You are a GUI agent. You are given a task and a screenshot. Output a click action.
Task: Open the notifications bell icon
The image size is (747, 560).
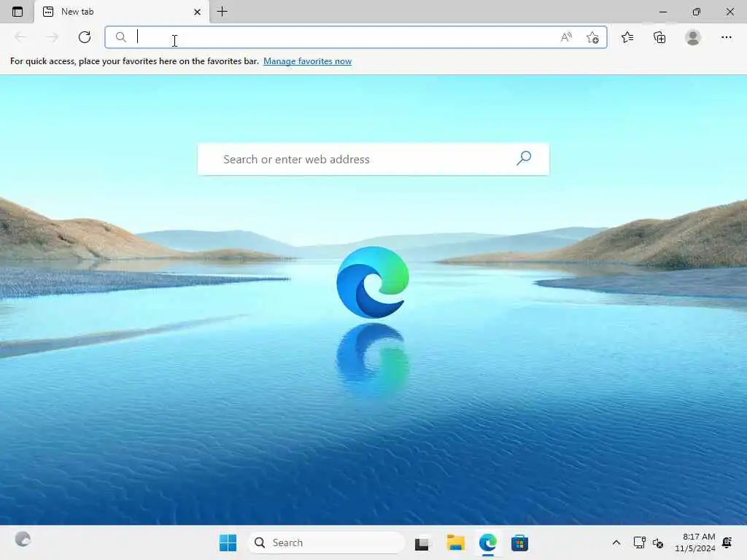727,542
